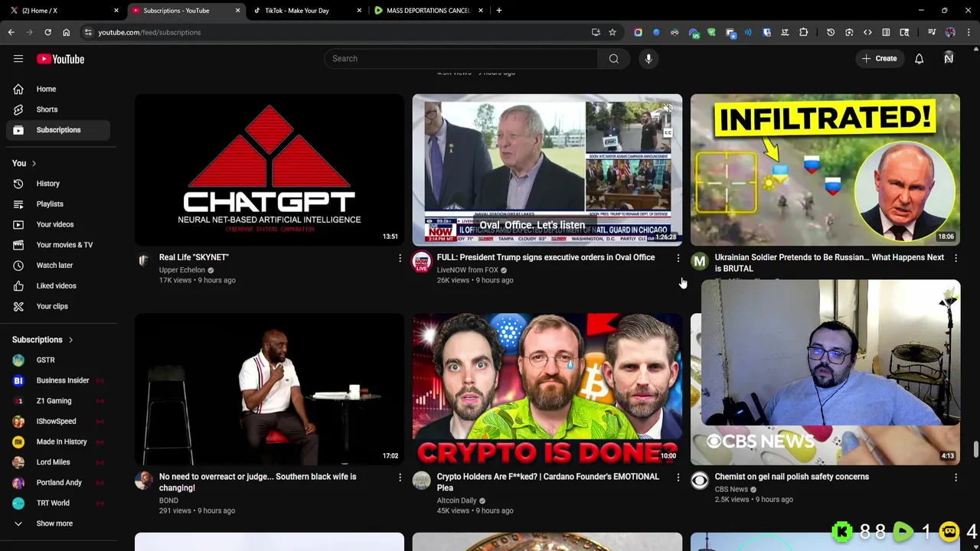Image resolution: width=980 pixels, height=551 pixels.
Task: Open CRYPTO IS DONE video thumbnail
Action: [547, 389]
